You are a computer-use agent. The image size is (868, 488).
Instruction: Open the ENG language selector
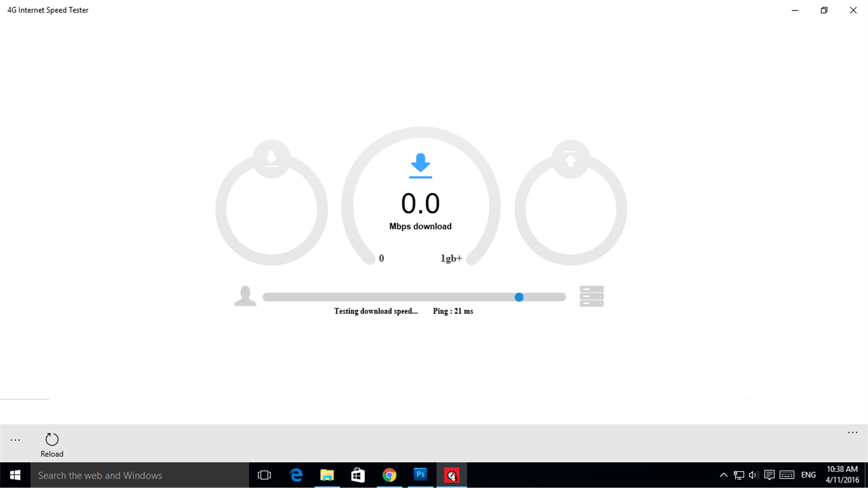coord(808,474)
